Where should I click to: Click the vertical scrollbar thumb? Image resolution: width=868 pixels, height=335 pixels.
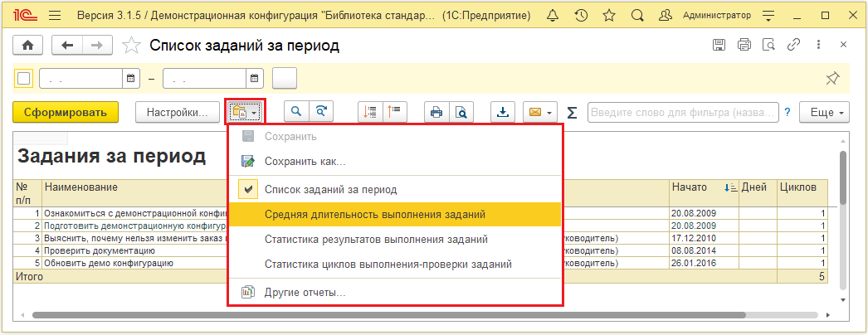pos(843,177)
